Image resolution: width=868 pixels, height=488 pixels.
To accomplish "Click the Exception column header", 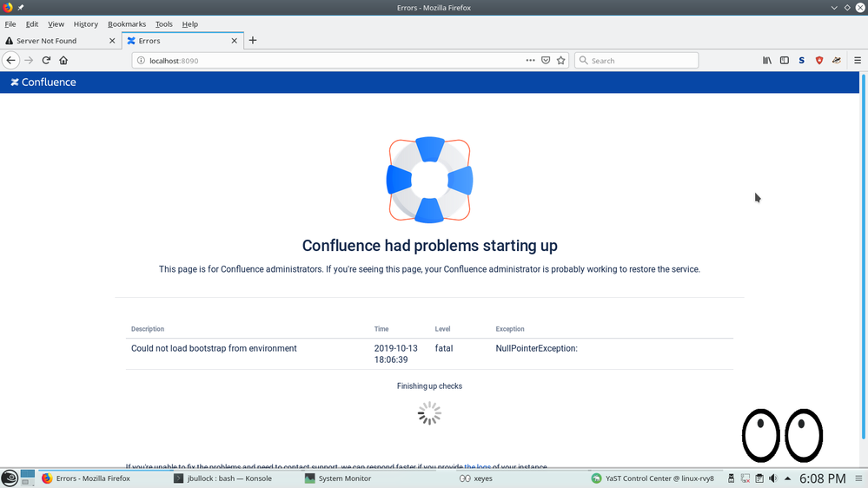I will pyautogui.click(x=510, y=328).
